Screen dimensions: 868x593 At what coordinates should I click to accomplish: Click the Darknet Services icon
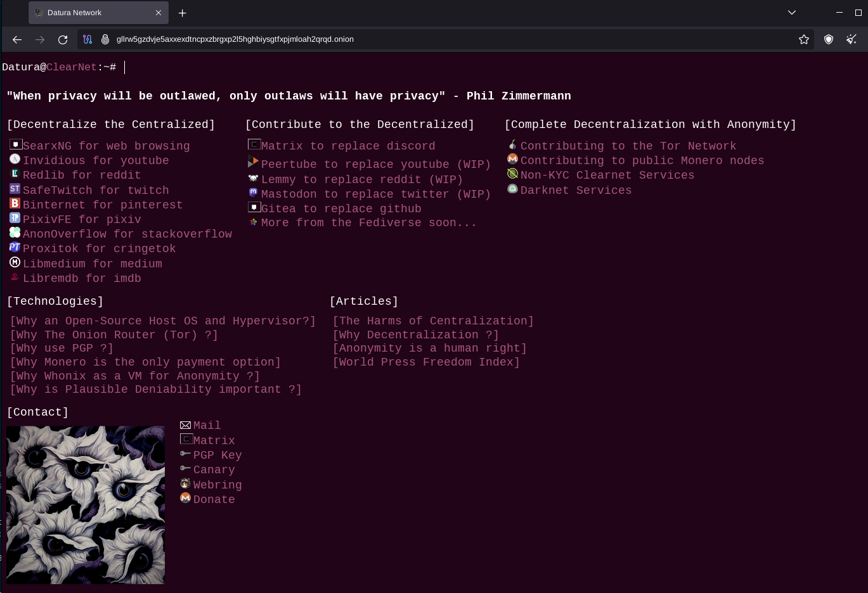(513, 189)
